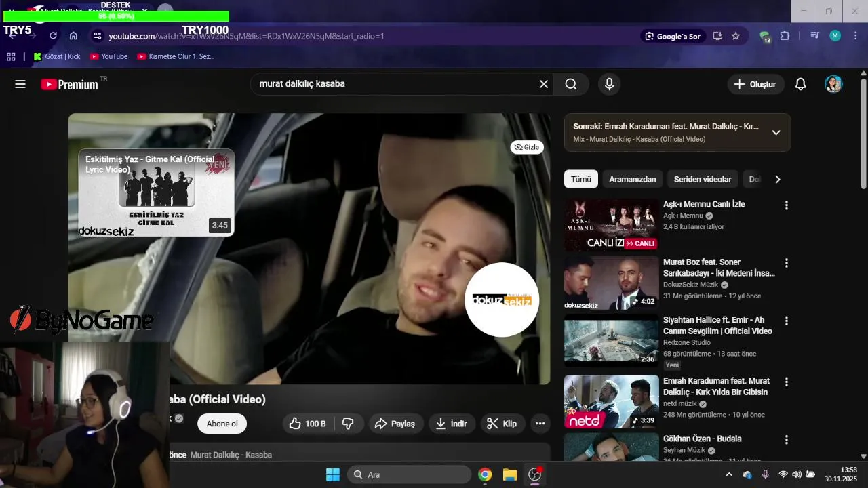Dislike the video
This screenshot has height=488, width=868.
click(348, 424)
